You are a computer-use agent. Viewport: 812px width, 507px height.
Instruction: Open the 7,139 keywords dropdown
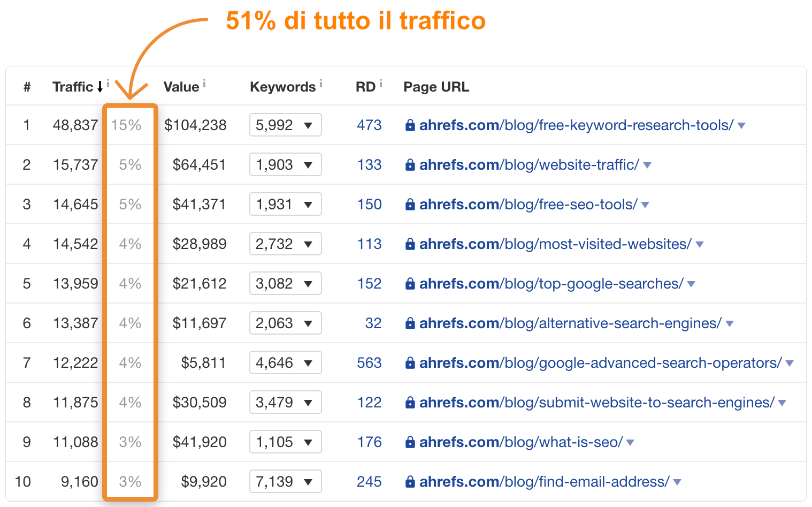pyautogui.click(x=286, y=481)
